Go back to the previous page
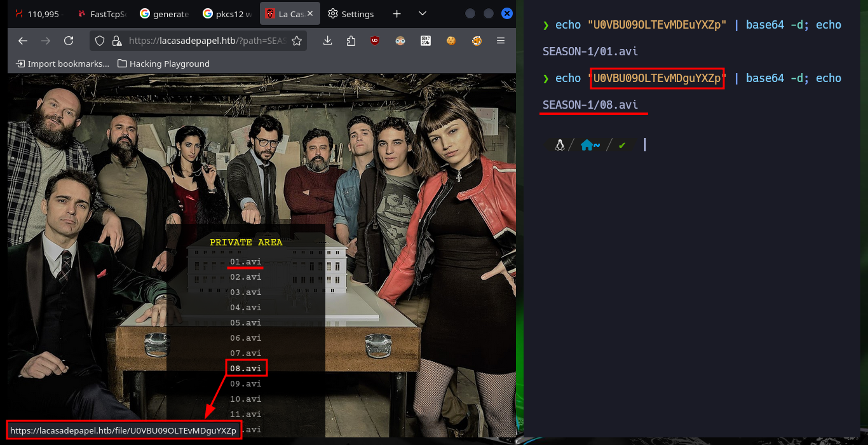The image size is (868, 445). pos(23,41)
